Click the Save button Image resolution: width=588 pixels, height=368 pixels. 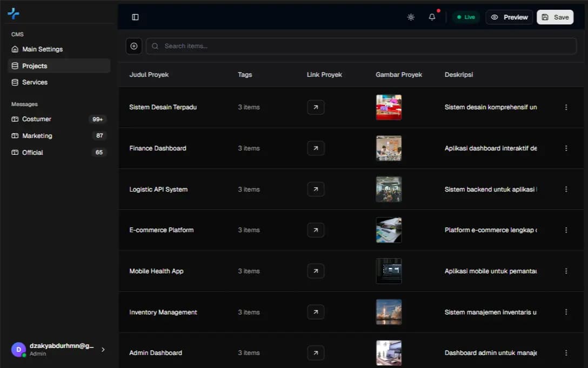tap(555, 17)
